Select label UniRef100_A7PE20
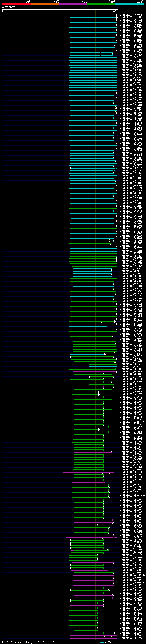The image size is (146, 644). point(131,366)
